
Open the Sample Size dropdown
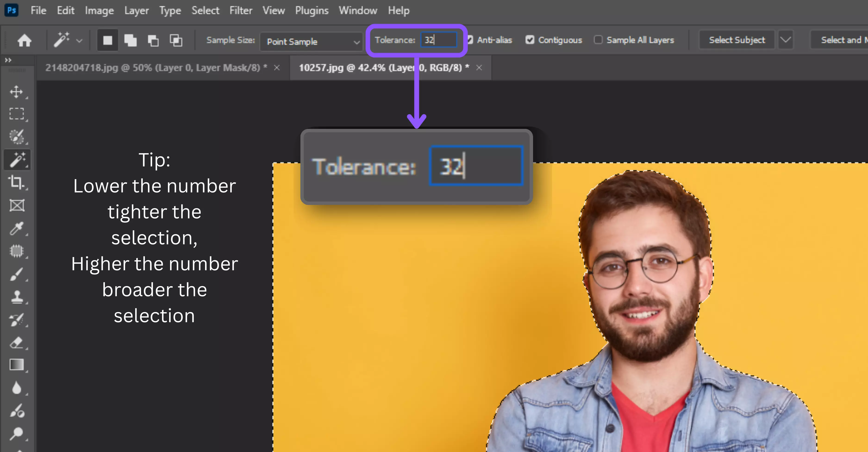tap(311, 41)
